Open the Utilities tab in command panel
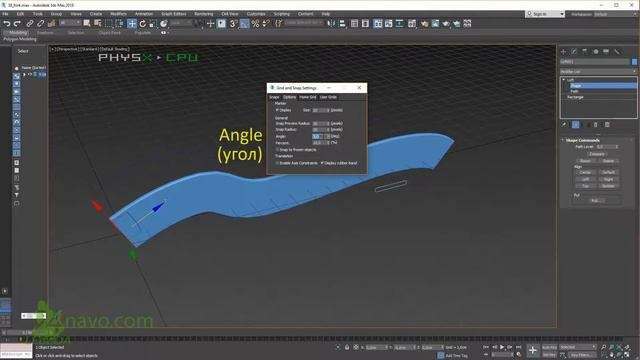Image resolution: width=640 pixels, height=360 pixels. (617, 52)
